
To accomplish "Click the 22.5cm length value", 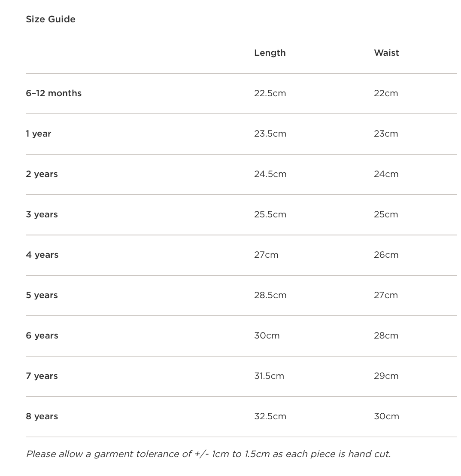I will [270, 93].
